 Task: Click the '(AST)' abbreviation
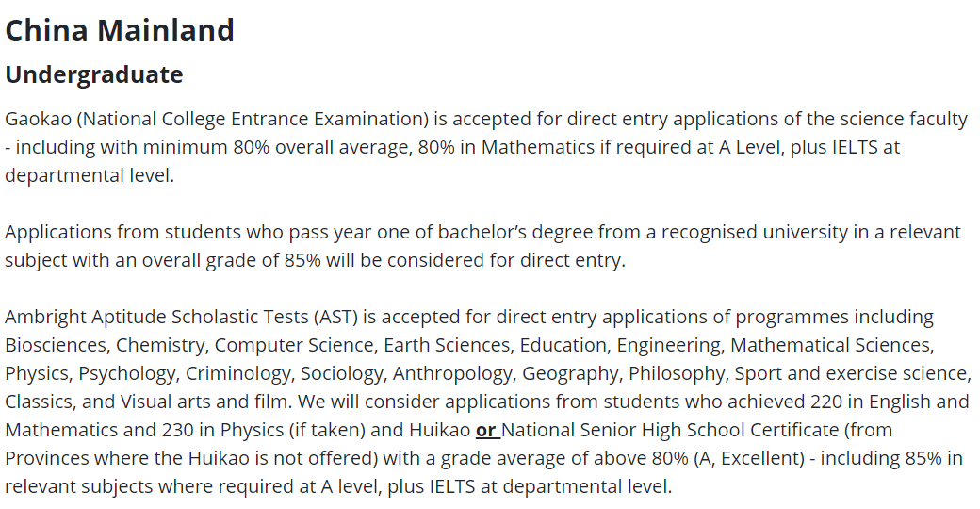pos(336,317)
